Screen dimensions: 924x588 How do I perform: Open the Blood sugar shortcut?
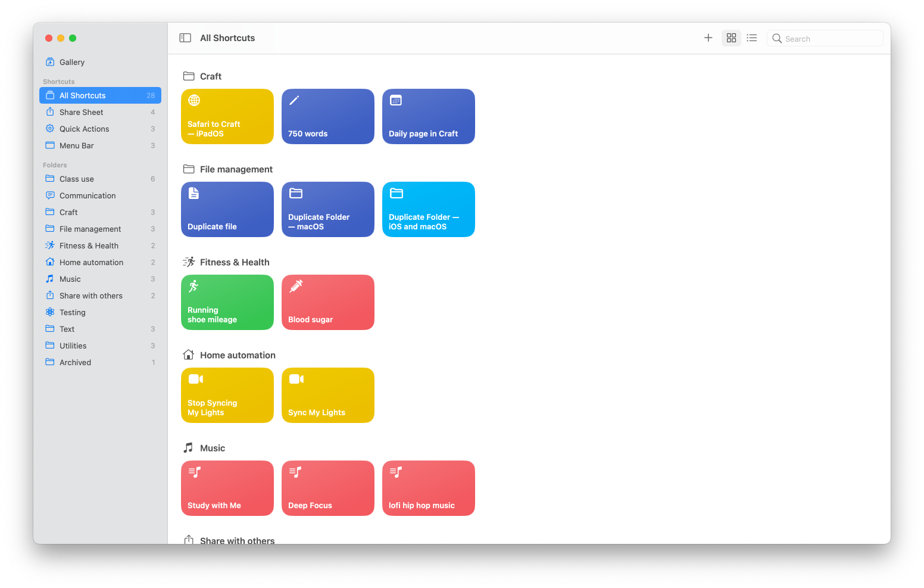[327, 302]
